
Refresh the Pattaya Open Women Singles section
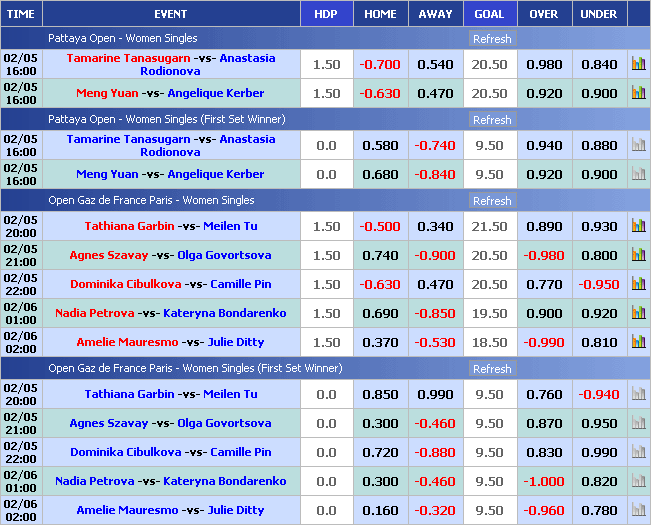pos(491,39)
